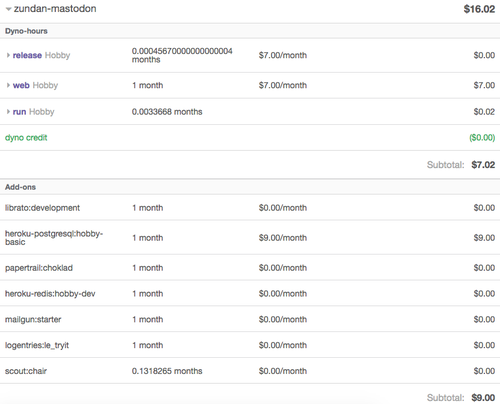500x404 pixels.
Task: Expand the web Hobby dyno row
Action: [x=8, y=85]
